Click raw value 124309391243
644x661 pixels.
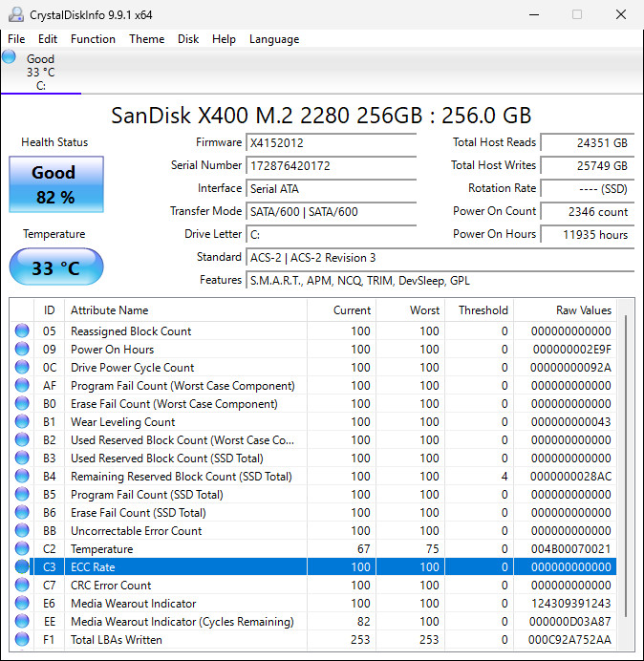[570, 604]
